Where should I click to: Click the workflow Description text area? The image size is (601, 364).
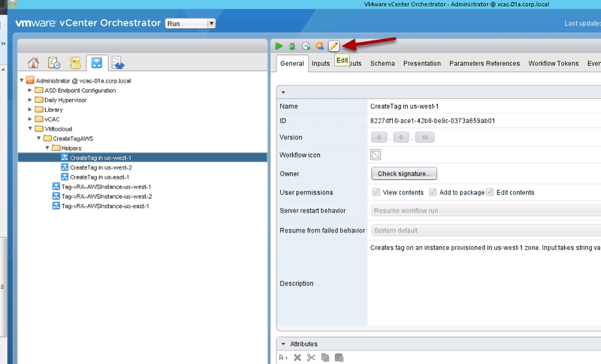click(x=484, y=283)
